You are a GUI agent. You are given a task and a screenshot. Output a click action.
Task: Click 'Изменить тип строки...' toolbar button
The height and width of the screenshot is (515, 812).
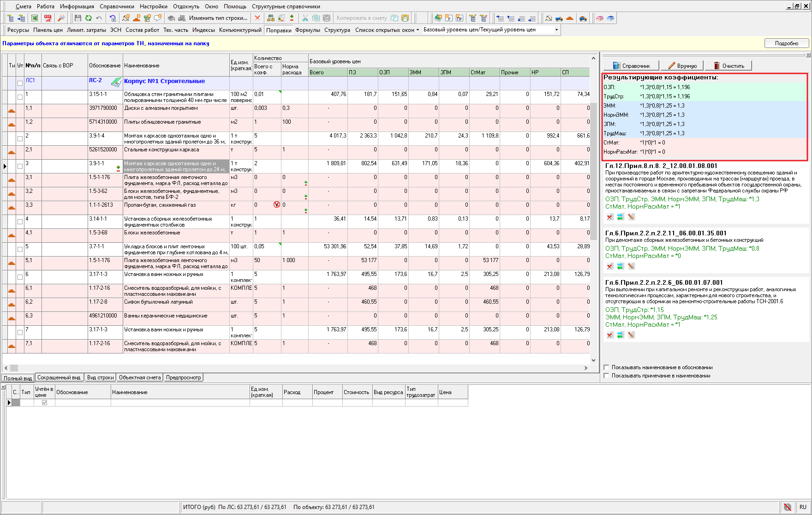coord(218,18)
